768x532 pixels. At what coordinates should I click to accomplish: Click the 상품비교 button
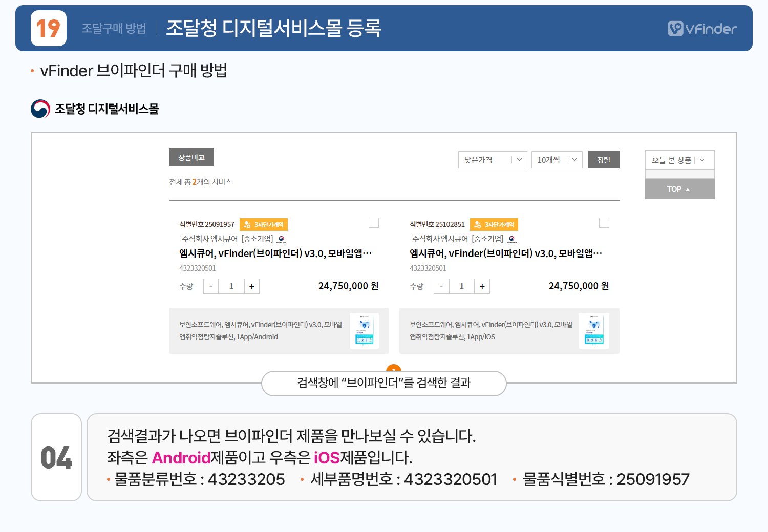point(191,157)
